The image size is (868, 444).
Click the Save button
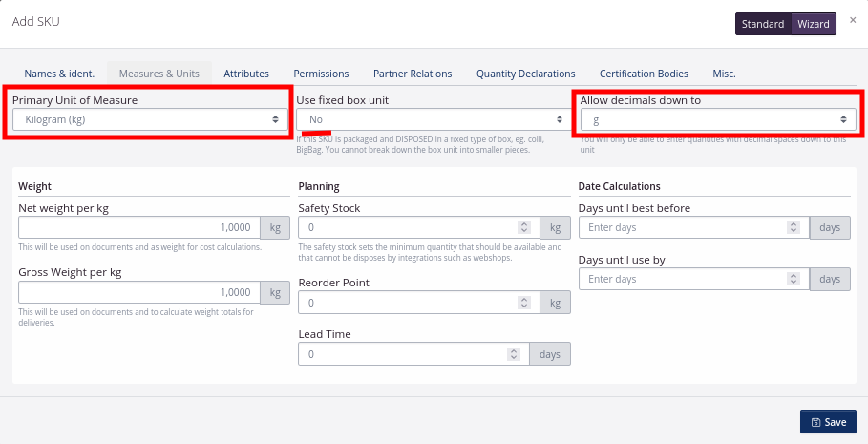(x=828, y=422)
